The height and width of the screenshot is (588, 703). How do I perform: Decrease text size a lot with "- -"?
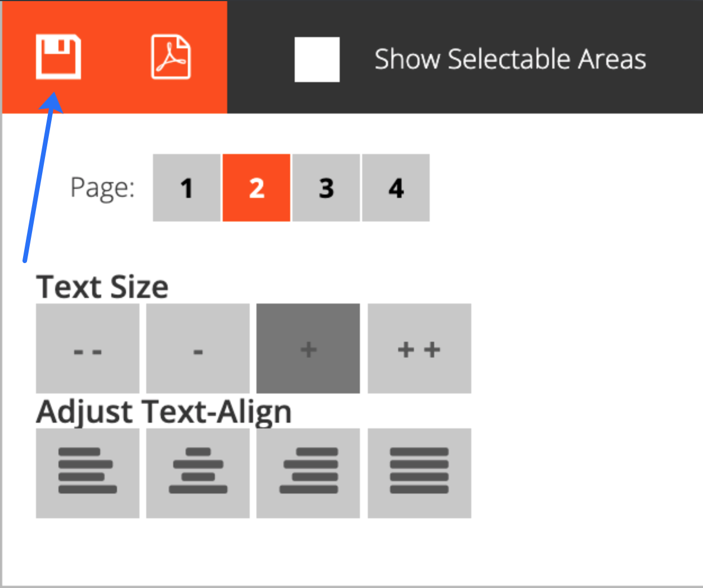point(87,349)
